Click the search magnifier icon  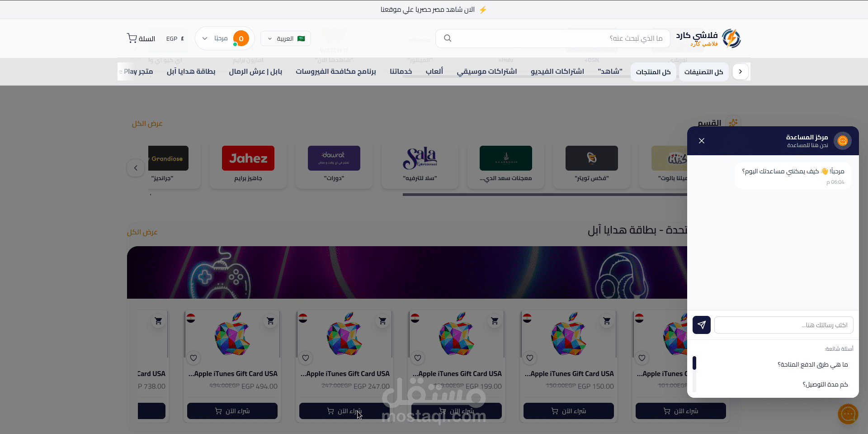coord(448,38)
